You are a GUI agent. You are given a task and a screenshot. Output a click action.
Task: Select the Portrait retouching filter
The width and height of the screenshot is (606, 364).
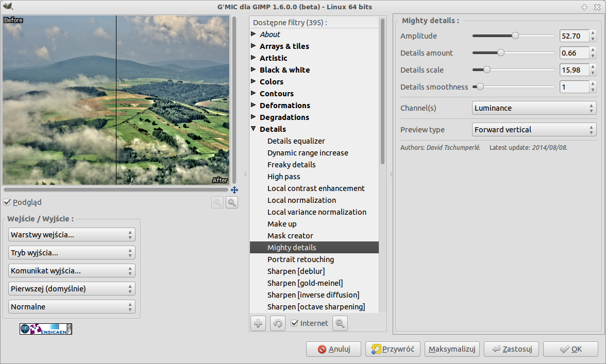[x=300, y=259]
